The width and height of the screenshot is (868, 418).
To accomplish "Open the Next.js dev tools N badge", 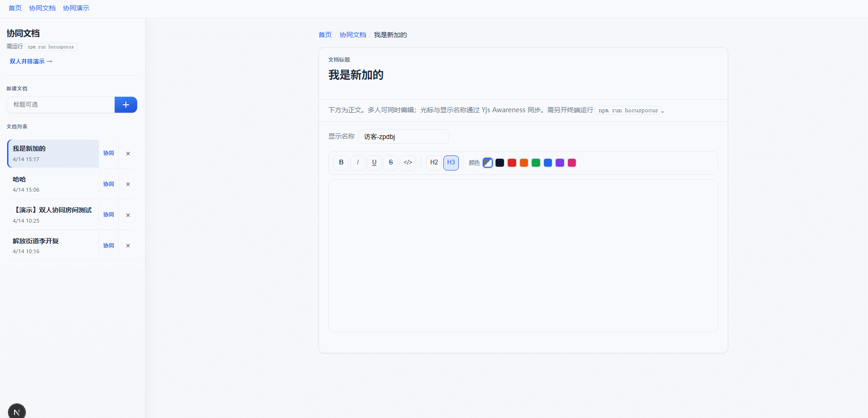I will point(17,412).
